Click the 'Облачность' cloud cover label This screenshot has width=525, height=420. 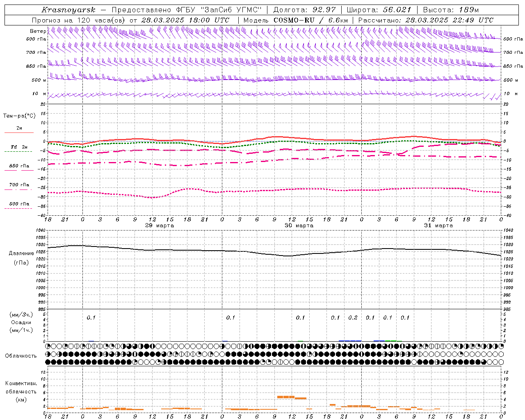[x=21, y=356]
